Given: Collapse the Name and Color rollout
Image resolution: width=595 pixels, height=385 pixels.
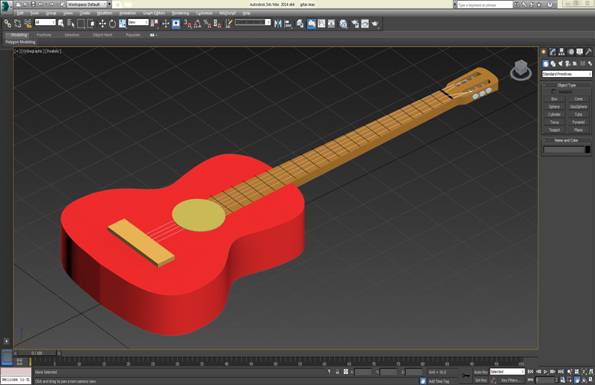Looking at the screenshot, I should tap(566, 140).
